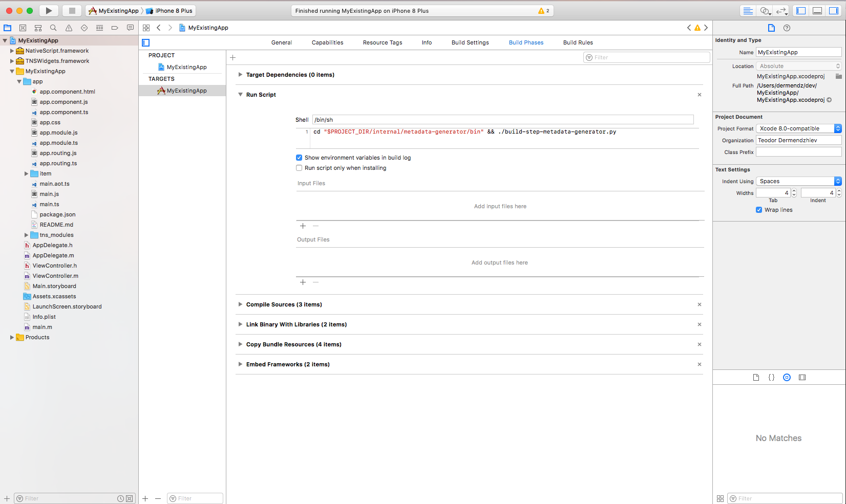Open the Project navigator folder icon
The width and height of the screenshot is (846, 504).
tap(8, 28)
